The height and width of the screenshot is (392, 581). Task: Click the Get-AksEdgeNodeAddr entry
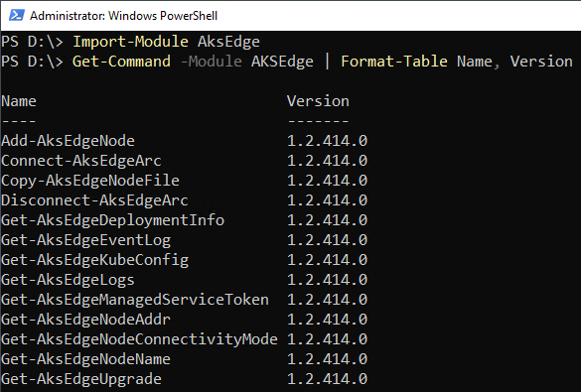(85, 320)
